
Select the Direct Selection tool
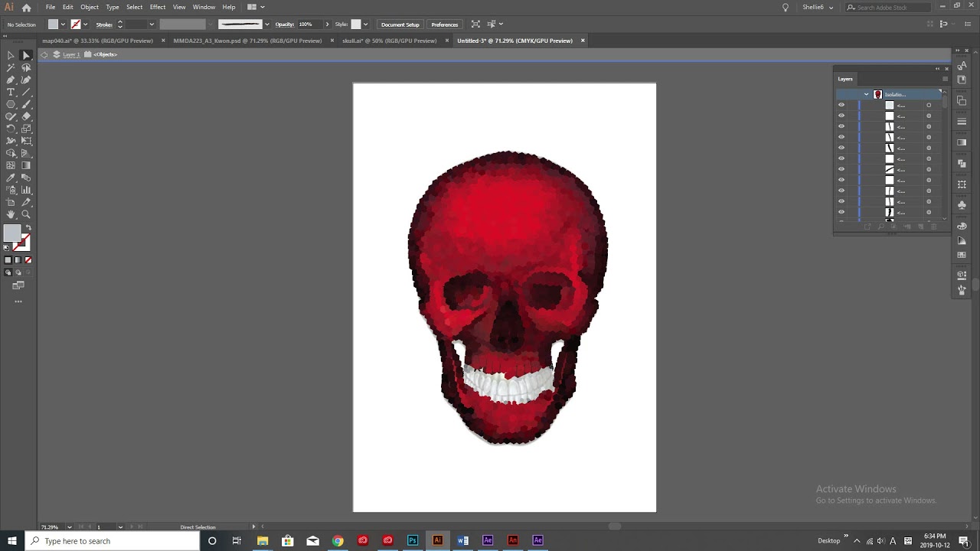tap(26, 55)
